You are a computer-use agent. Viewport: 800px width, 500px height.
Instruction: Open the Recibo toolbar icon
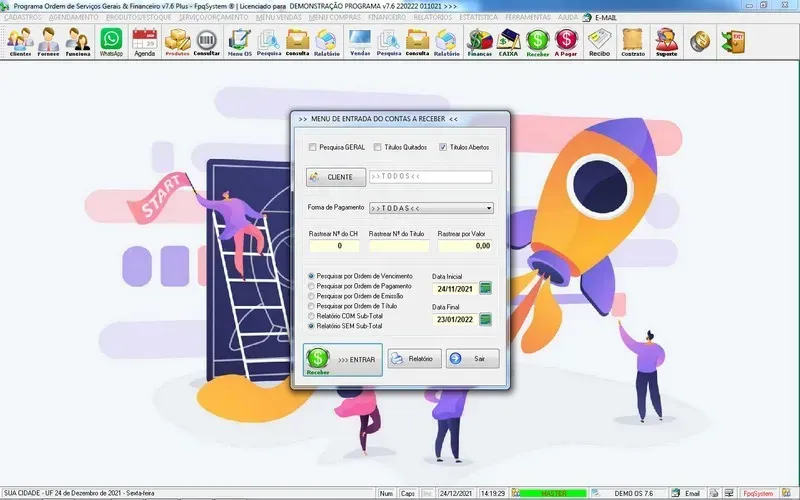(x=599, y=41)
